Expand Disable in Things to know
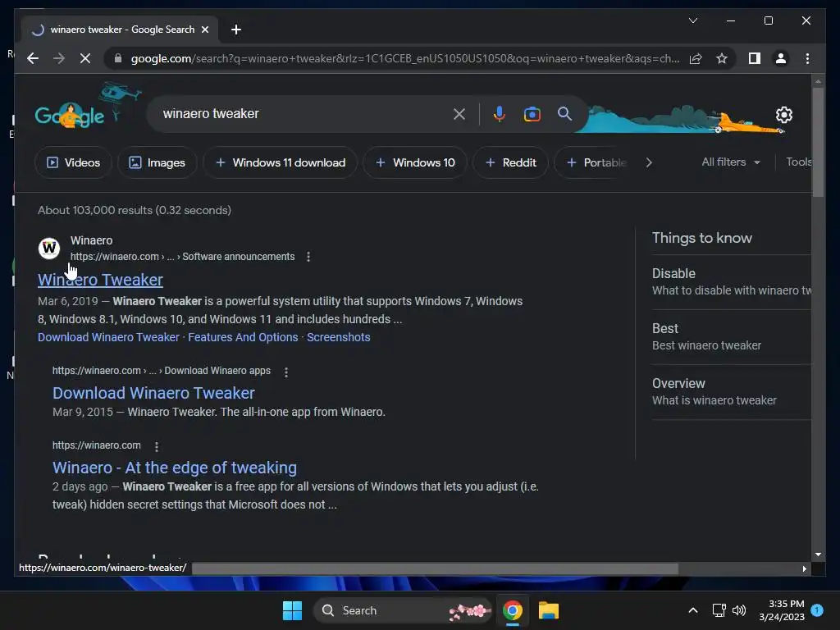The height and width of the screenshot is (630, 840). click(x=731, y=282)
